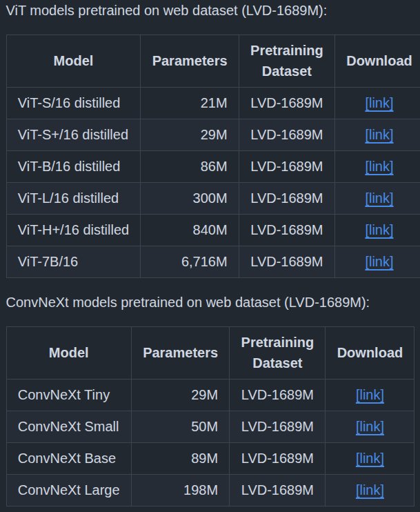Image resolution: width=420 pixels, height=512 pixels.
Task: Follow the ConvNeXt Small download link
Action: 370,427
